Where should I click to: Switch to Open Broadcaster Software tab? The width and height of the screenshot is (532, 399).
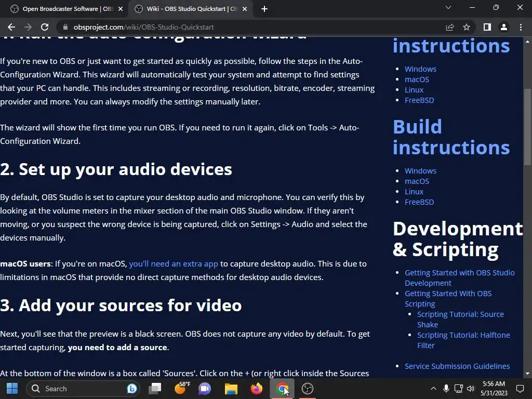point(68,9)
